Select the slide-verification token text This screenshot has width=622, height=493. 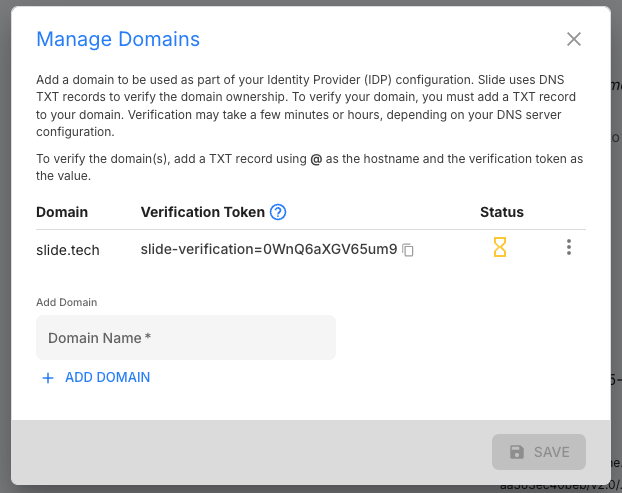(x=269, y=249)
